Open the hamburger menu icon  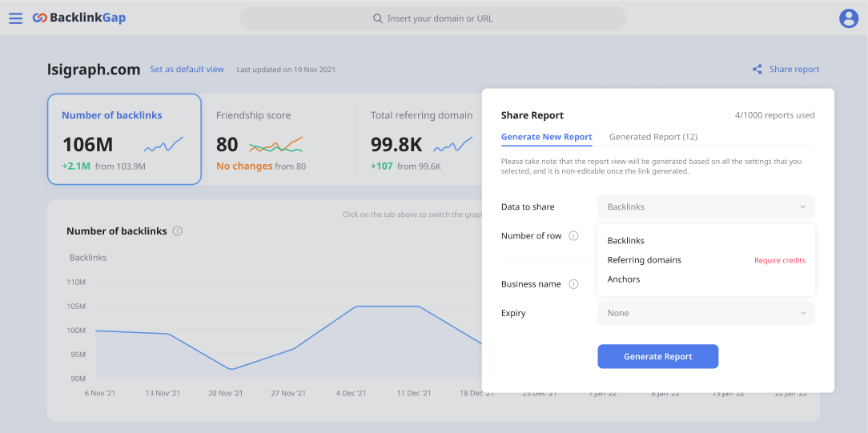point(15,18)
